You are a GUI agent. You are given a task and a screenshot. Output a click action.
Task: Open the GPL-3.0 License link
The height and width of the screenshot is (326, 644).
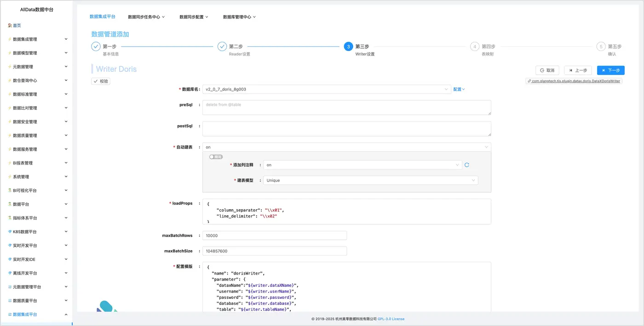pos(391,319)
